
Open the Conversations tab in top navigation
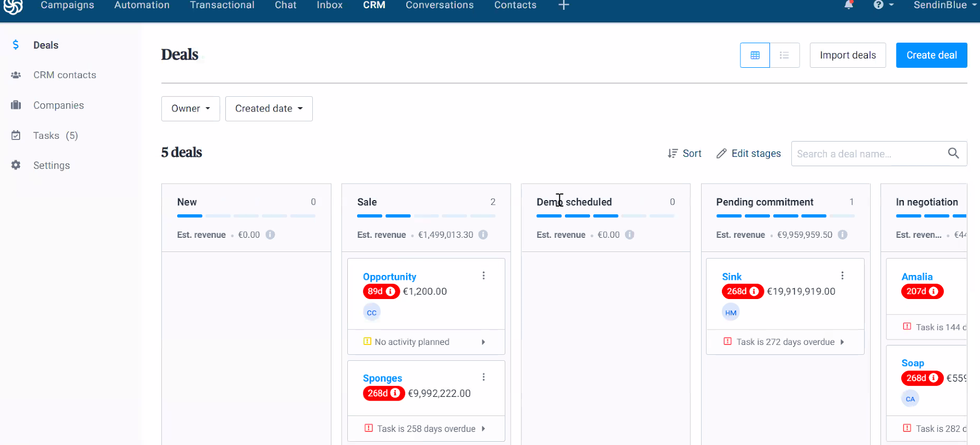coord(439,5)
